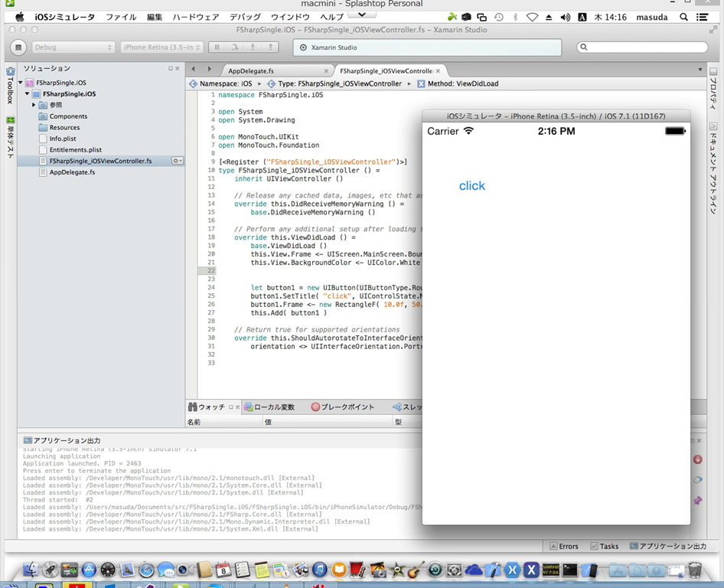The width and height of the screenshot is (724, 588).
Task: Close the AppDelegate.fs editor tab
Action: click(x=326, y=70)
